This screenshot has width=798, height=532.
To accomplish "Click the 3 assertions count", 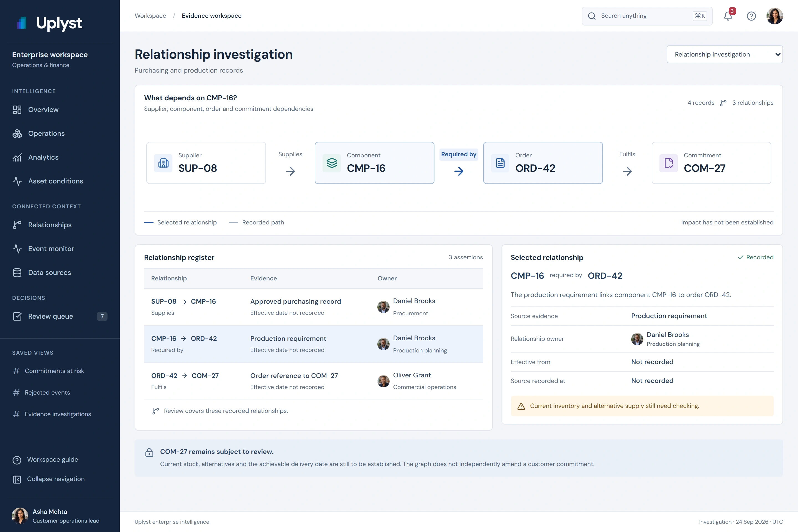I will click(465, 257).
